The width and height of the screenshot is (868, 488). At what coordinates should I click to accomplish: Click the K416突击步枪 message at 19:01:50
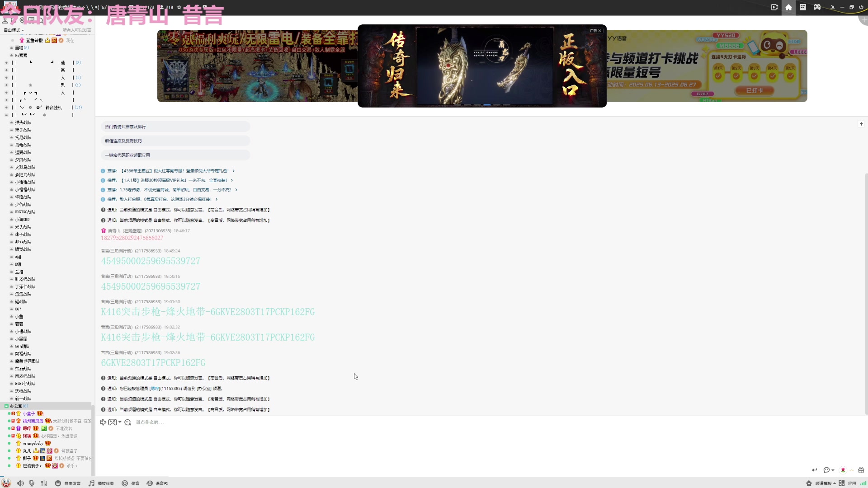tap(208, 312)
